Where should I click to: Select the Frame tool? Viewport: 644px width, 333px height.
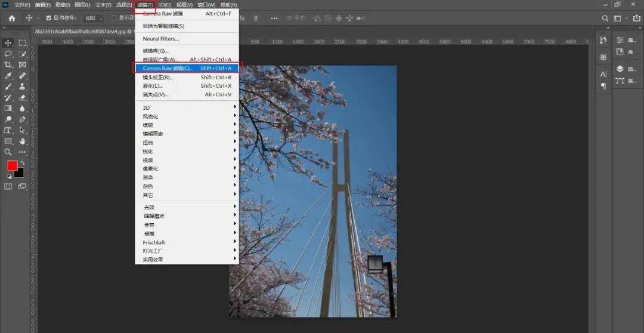click(x=22, y=64)
